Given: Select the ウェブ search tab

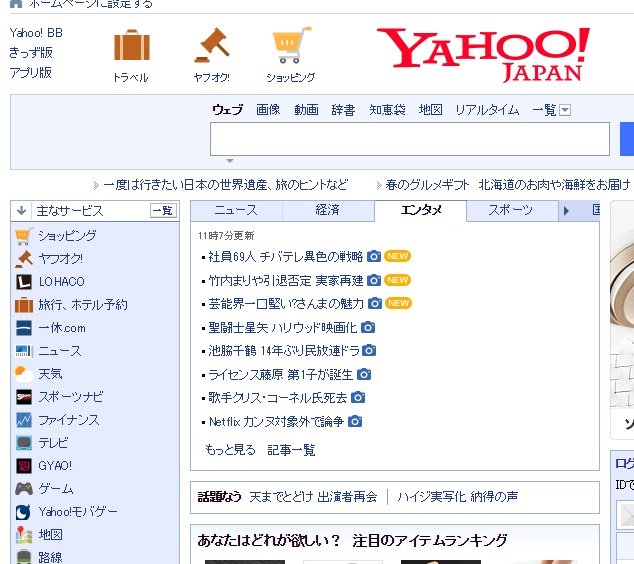Looking at the screenshot, I should pos(228,110).
